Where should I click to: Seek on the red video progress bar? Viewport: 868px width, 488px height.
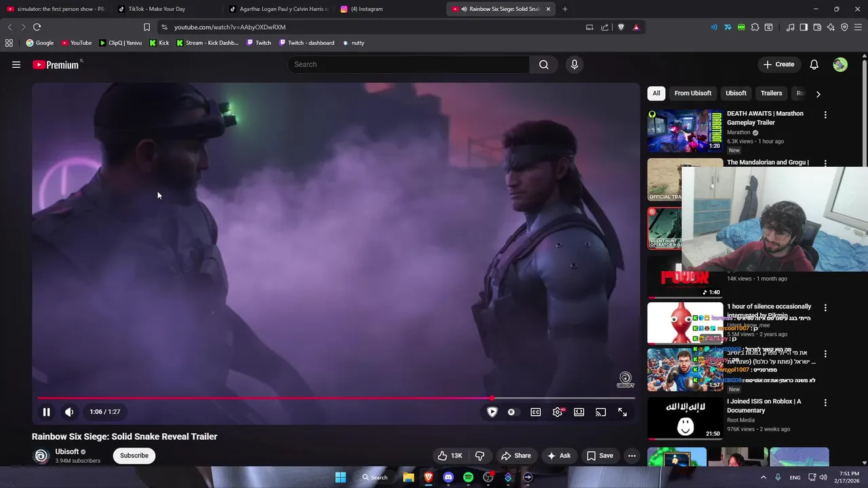pyautogui.click(x=336, y=399)
